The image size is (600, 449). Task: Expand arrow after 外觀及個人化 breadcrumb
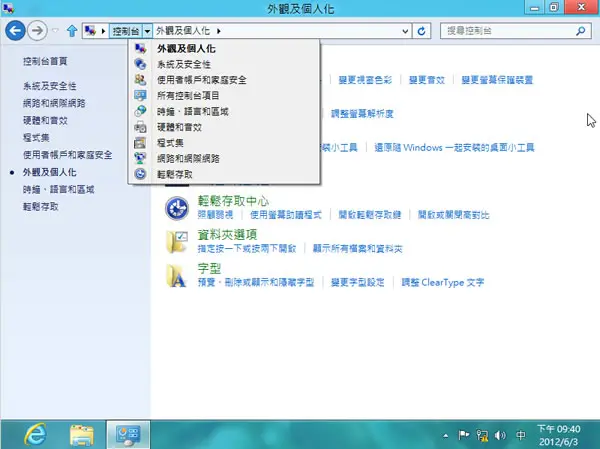point(218,31)
